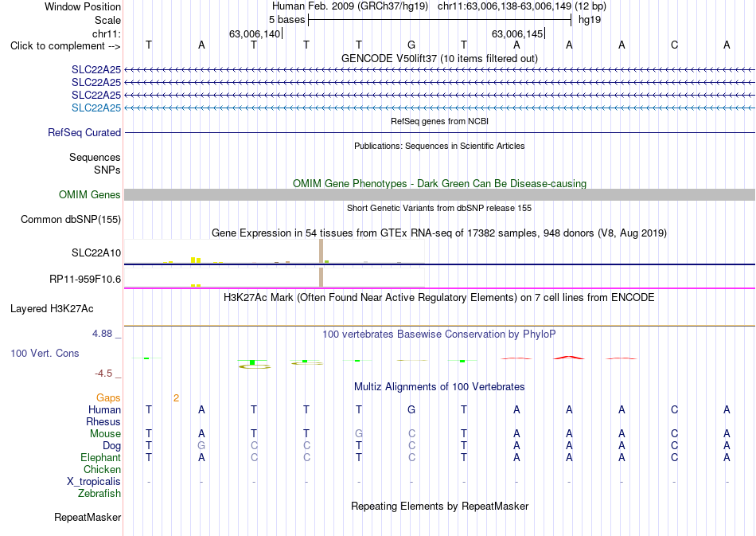Viewport: 756px width, 536px height.
Task: Click the RP11-959F10.6 GTEx bar chart
Action: click(x=275, y=277)
